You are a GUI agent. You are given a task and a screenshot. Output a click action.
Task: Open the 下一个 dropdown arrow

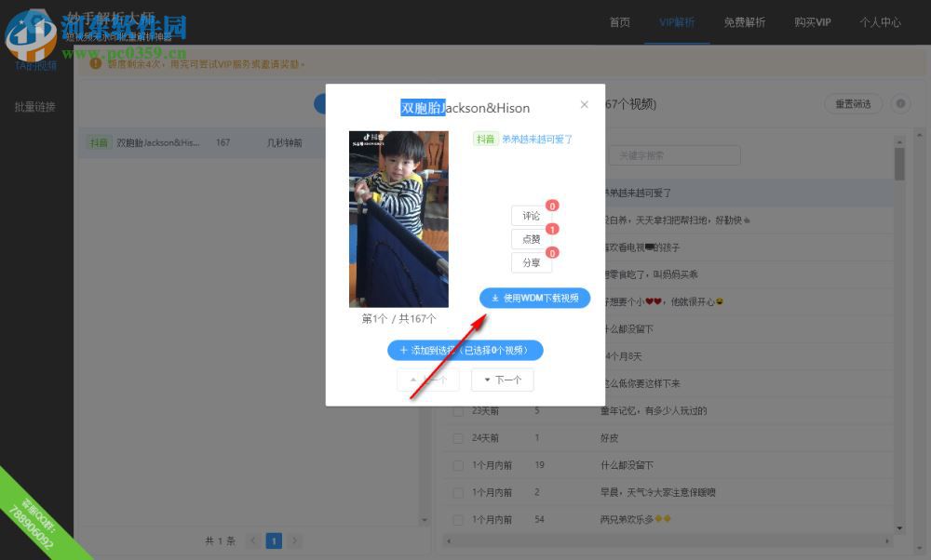click(488, 380)
